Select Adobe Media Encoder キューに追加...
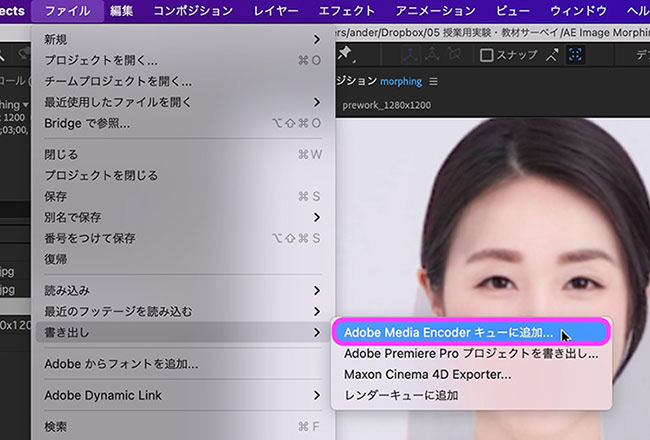The width and height of the screenshot is (650, 440). pyautogui.click(x=471, y=332)
